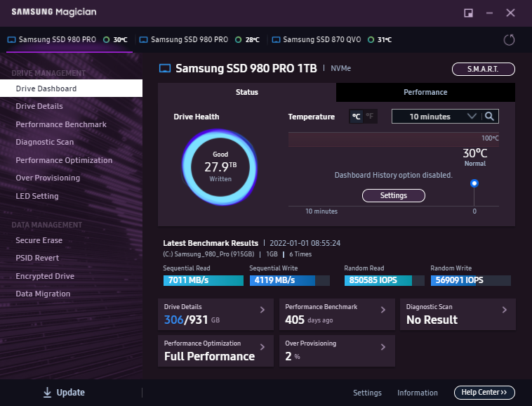This screenshot has height=406, width=532.
Task: Select the Status tab
Action: click(x=247, y=92)
